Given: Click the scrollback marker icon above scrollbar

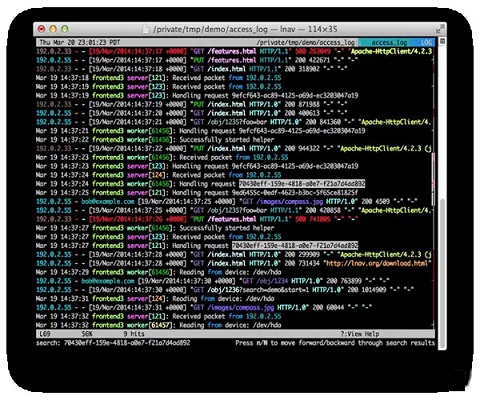Looking at the screenshot, I should (x=442, y=41).
